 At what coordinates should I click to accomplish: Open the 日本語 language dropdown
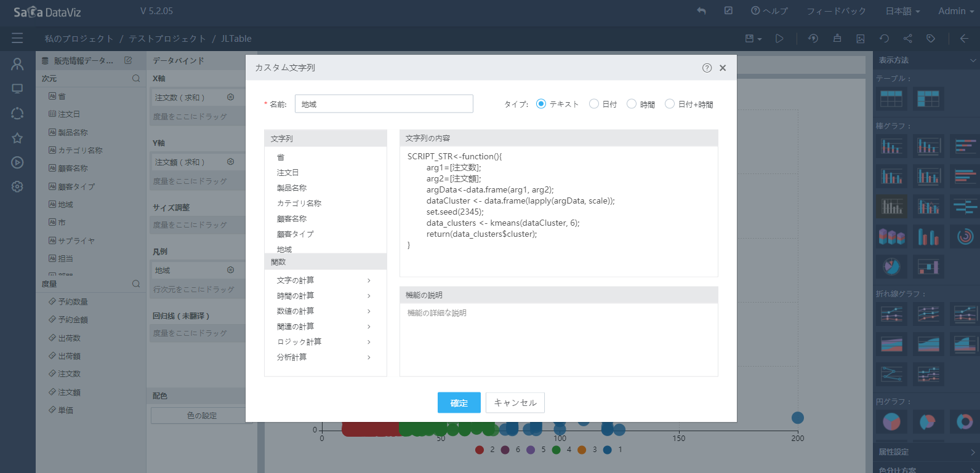point(902,11)
